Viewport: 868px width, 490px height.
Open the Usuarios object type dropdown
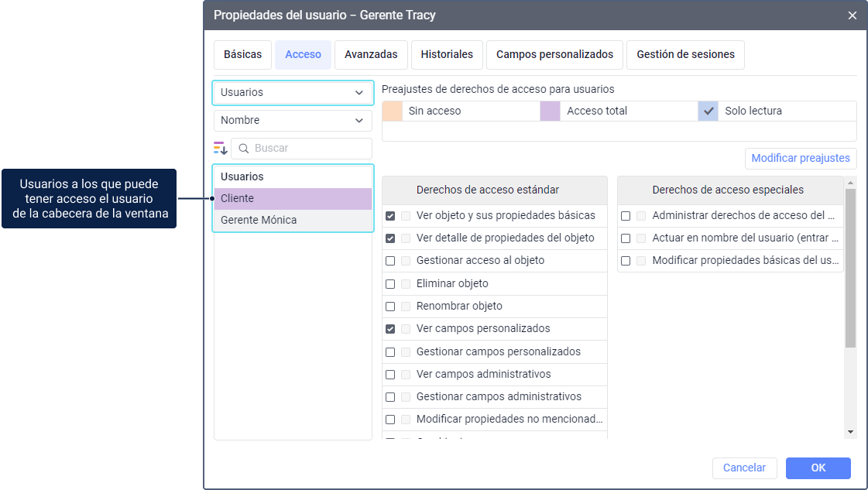pyautogui.click(x=293, y=92)
